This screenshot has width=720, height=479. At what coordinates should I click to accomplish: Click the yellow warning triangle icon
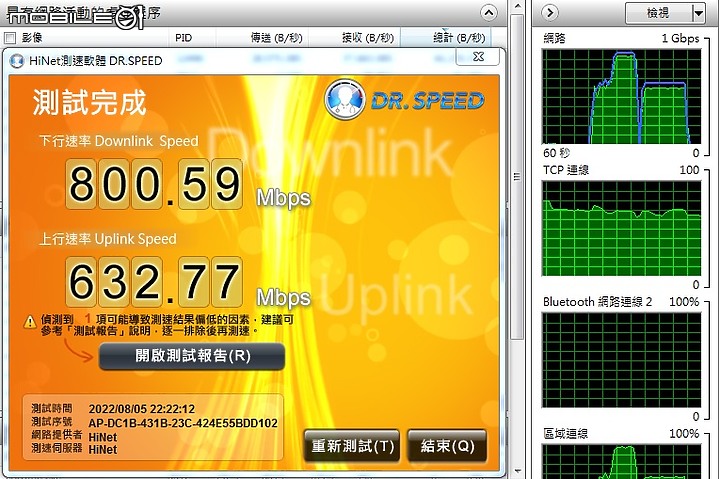[30, 322]
